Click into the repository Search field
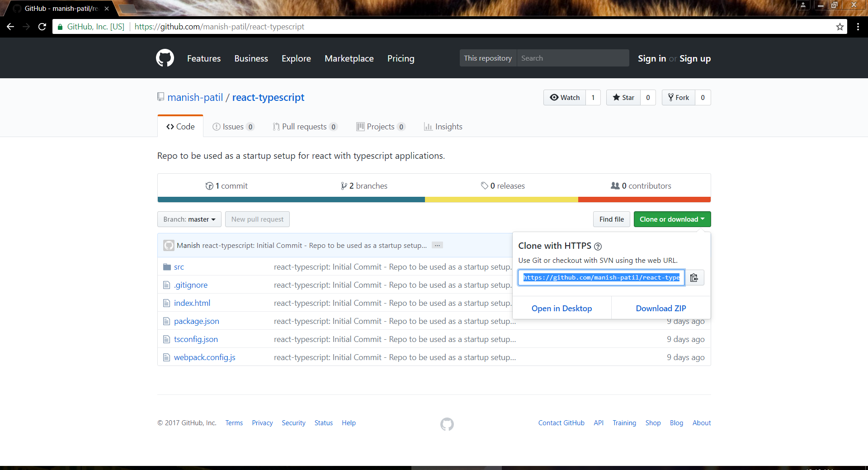Image resolution: width=868 pixels, height=470 pixels. (x=573, y=58)
